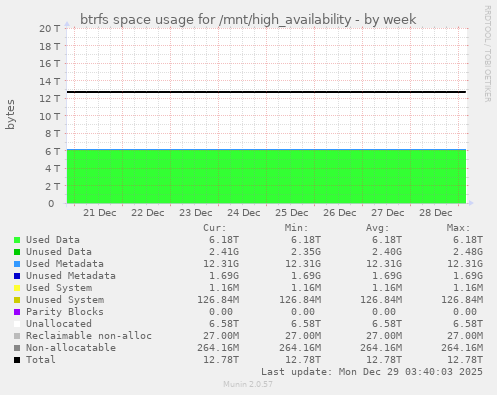Click the Used System current value 1.16M
Viewport: 497px width, 395px height.
tap(224, 288)
